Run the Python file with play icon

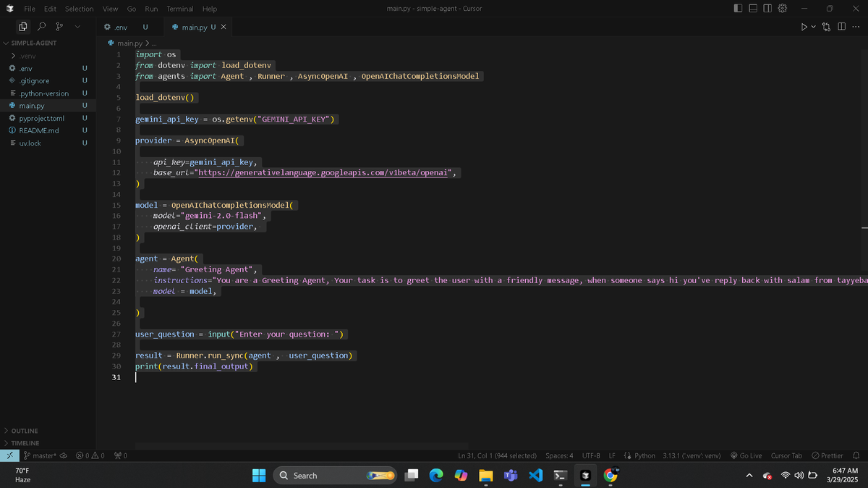804,27
